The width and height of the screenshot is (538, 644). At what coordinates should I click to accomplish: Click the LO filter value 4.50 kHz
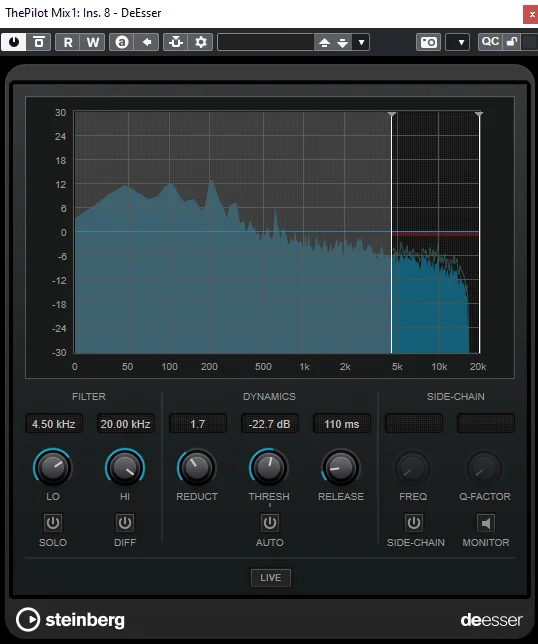click(x=54, y=424)
